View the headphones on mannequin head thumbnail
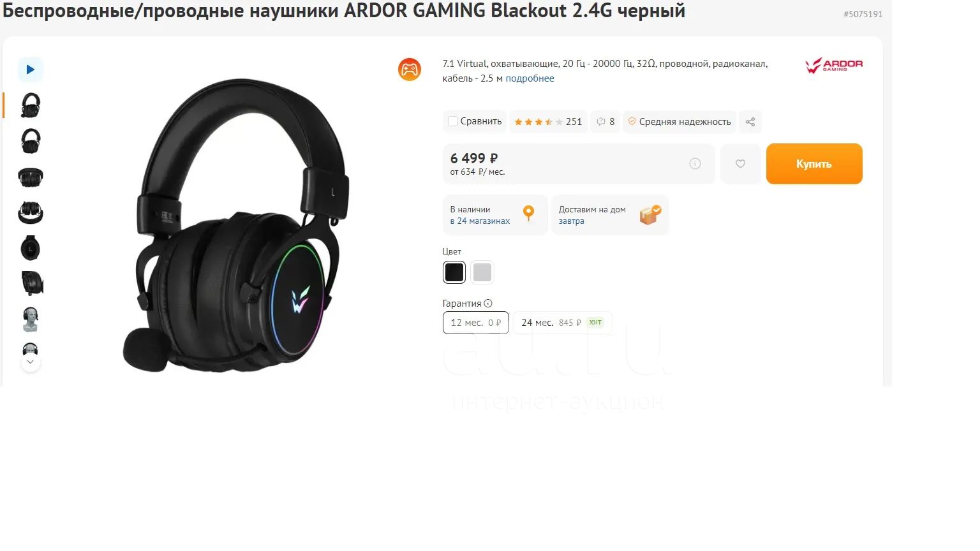 30,320
